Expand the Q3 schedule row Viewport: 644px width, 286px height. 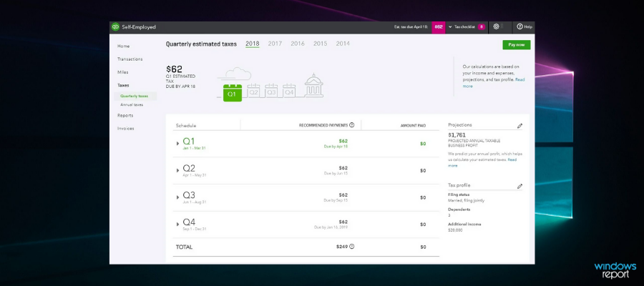178,197
